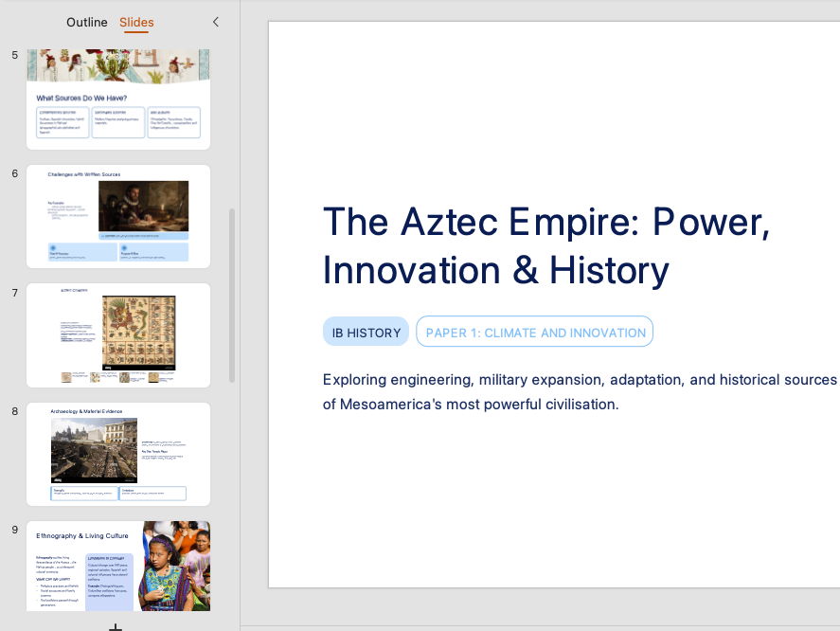The height and width of the screenshot is (631, 840).
Task: Switch to the Outline tab
Action: 86,22
